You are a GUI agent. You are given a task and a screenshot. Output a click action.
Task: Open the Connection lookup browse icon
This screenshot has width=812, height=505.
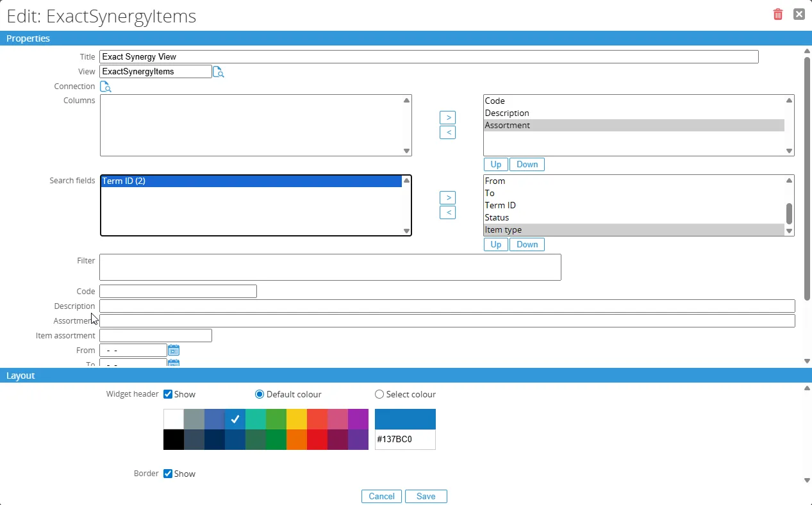[x=106, y=87]
